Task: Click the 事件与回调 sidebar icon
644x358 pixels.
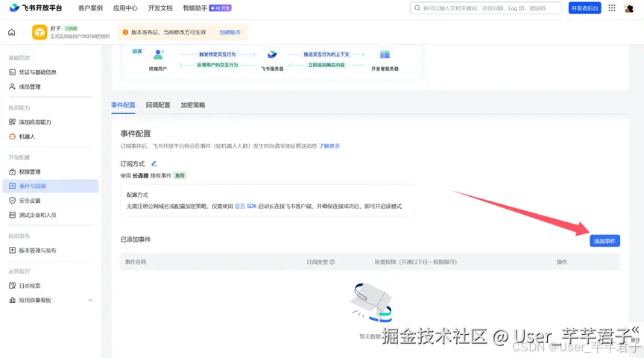Action: 13,186
